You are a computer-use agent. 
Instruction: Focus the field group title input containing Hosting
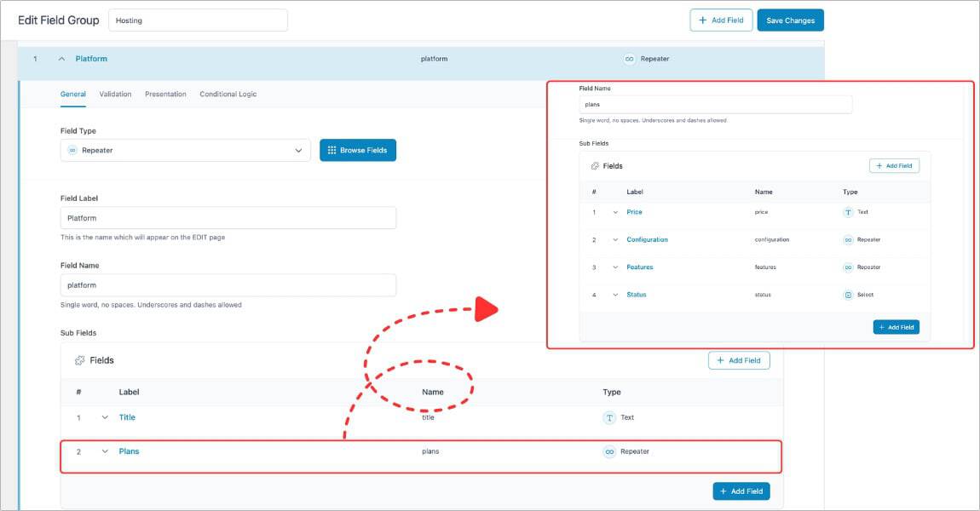(198, 20)
